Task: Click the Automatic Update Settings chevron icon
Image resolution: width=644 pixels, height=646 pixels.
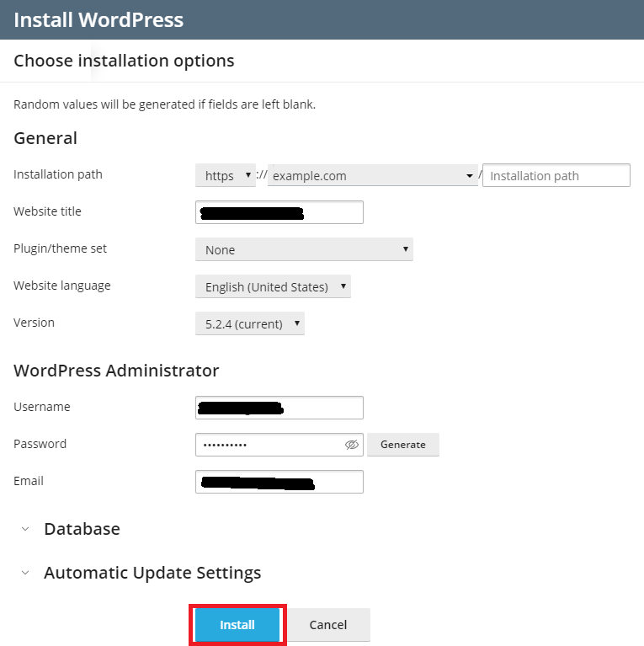Action: (25, 573)
